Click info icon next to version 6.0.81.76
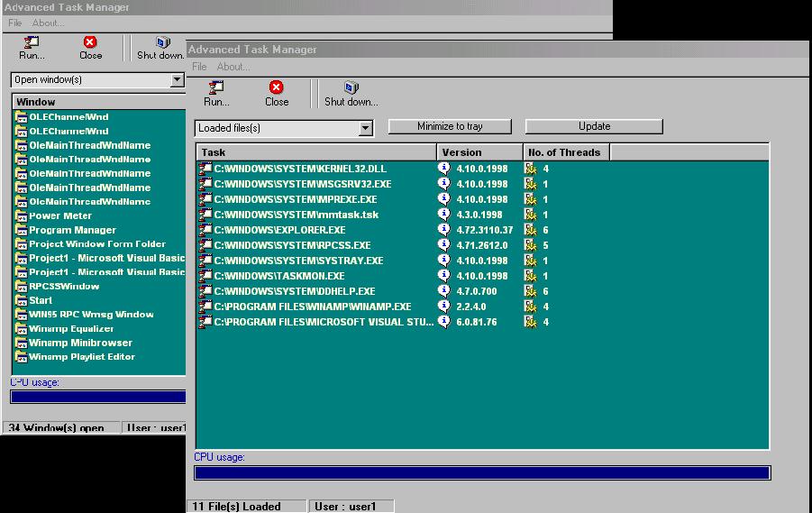 pos(443,321)
